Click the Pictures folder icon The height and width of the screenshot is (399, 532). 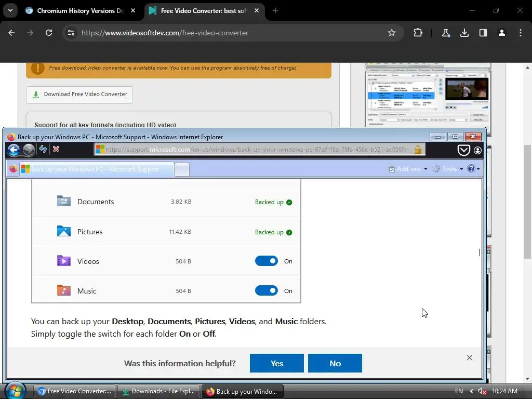click(x=64, y=231)
